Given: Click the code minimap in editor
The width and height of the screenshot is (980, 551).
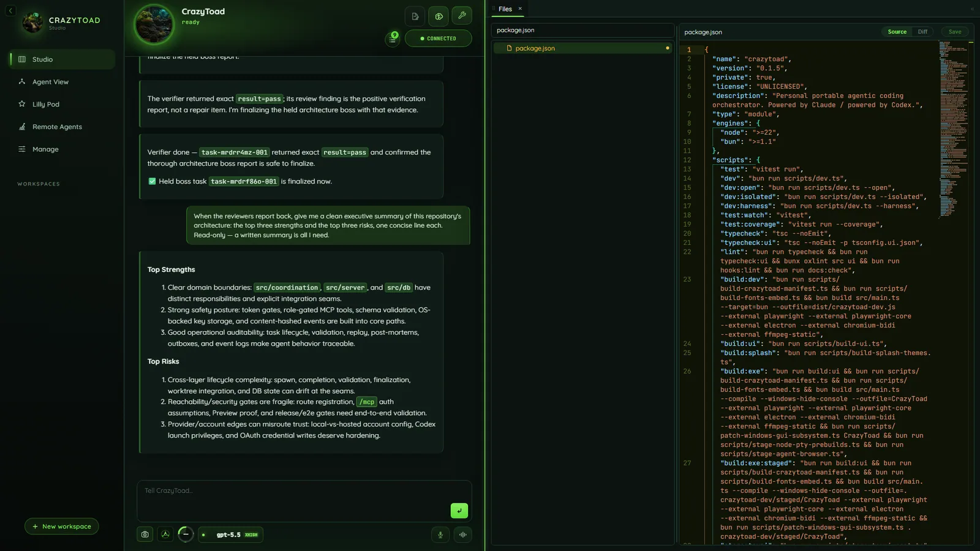Looking at the screenshot, I should (953, 129).
